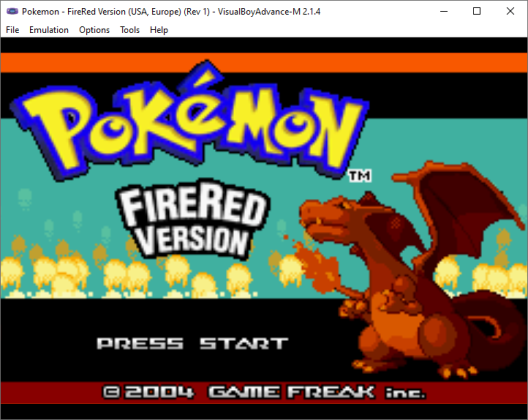
Task: Click the window title text in the title bar
Action: (x=171, y=11)
